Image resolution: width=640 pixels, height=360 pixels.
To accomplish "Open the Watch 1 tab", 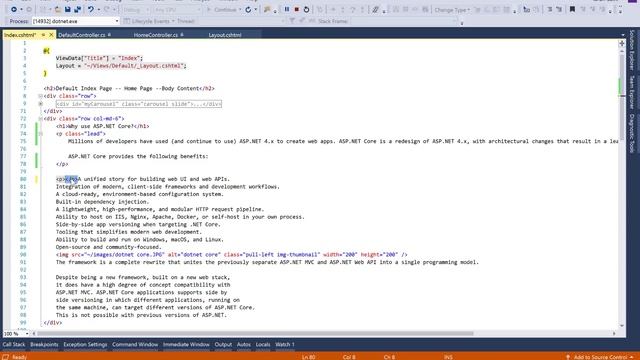I will pos(284,344).
